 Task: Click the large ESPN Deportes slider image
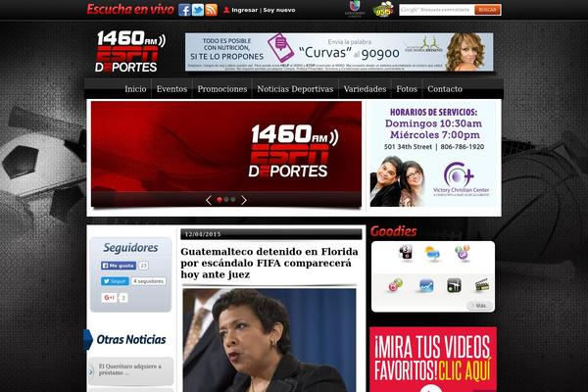tap(226, 154)
